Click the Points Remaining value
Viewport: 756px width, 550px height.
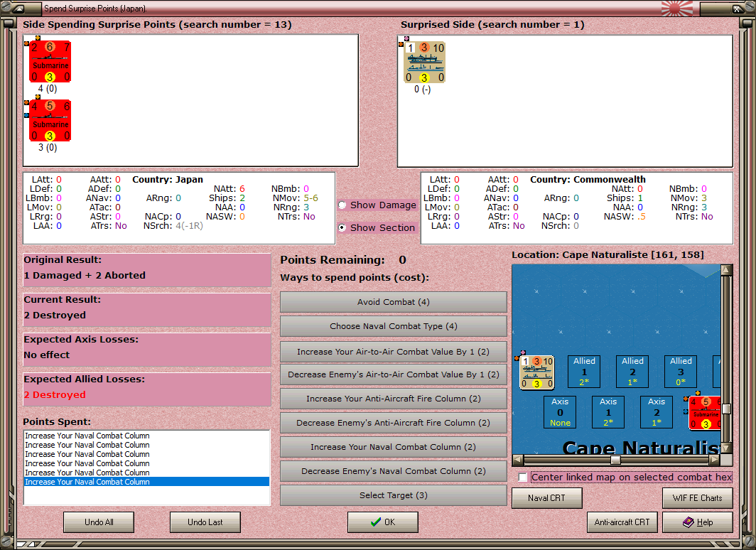[x=402, y=260]
